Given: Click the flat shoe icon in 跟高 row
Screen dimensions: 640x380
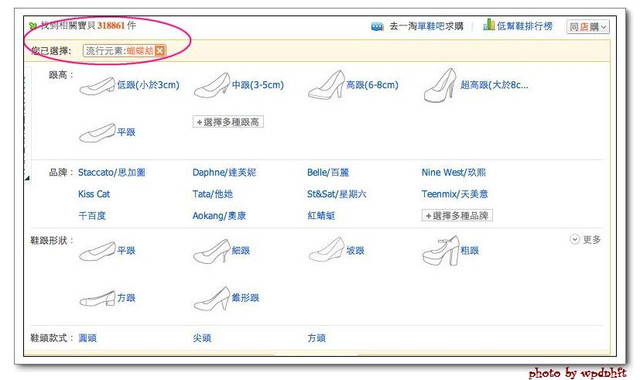Looking at the screenshot, I should [97, 133].
